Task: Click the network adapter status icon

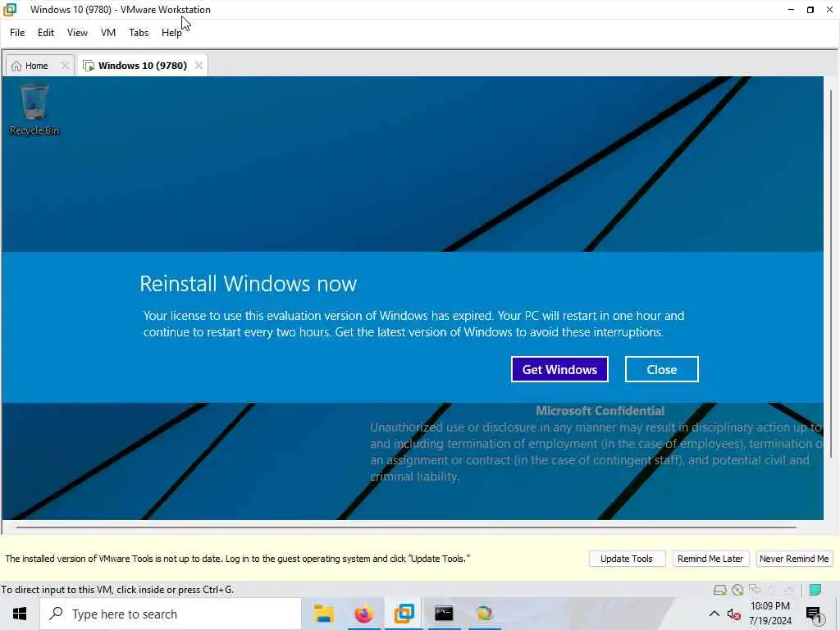Action: [755, 590]
